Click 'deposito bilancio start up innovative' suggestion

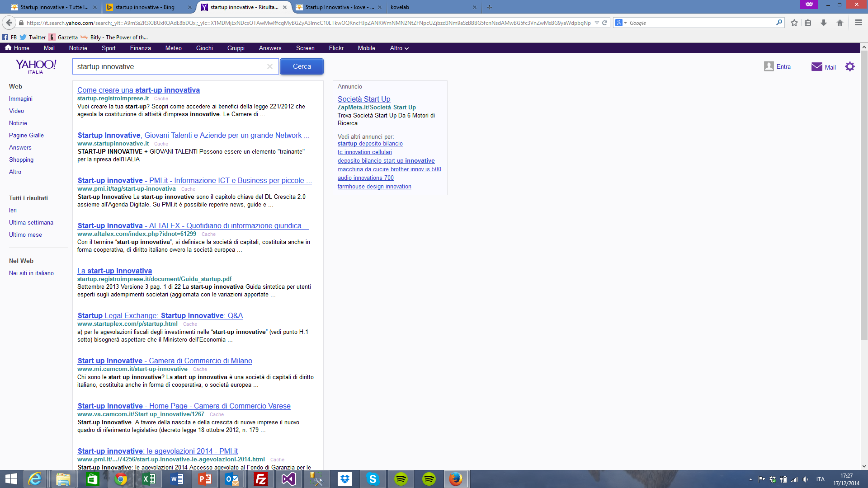[x=386, y=160]
